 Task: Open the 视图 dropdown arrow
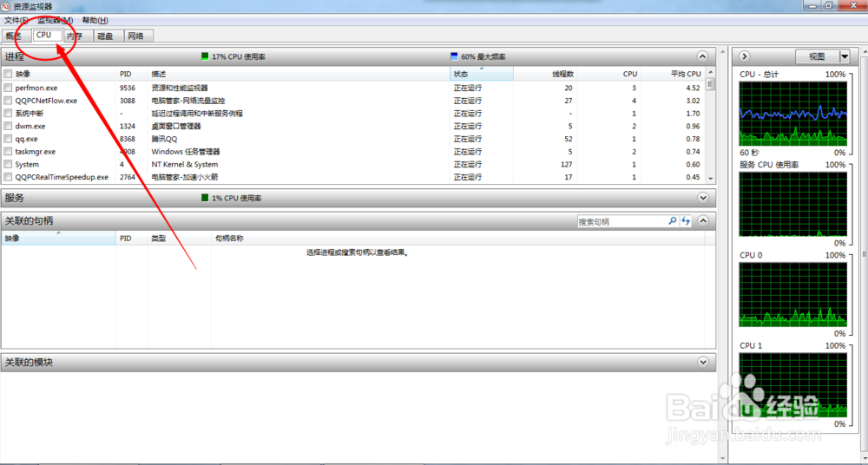click(845, 56)
